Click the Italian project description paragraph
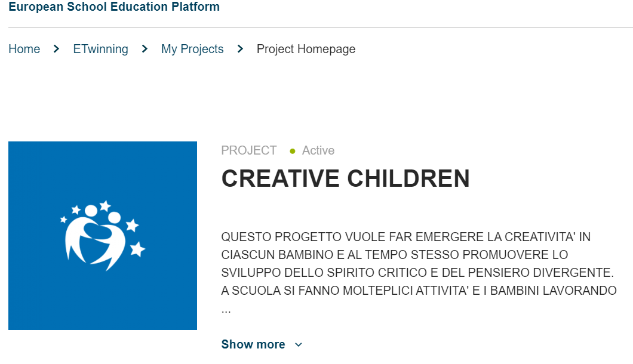This screenshot has width=633, height=364. (419, 272)
